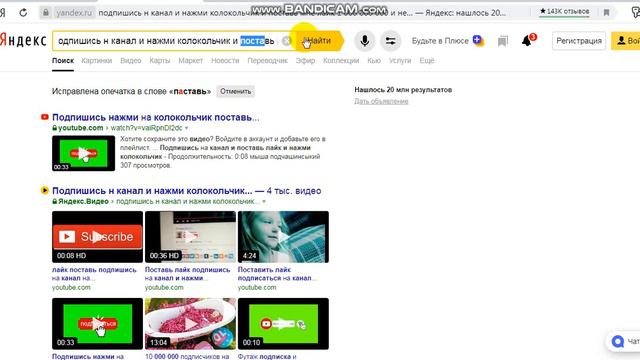Click the yellow Яндекс.Видео play favicon
The height and width of the screenshot is (360, 640).
click(x=44, y=190)
